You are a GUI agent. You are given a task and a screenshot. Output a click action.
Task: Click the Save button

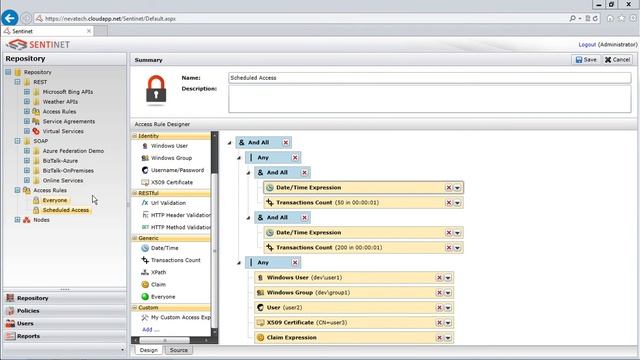(586, 60)
